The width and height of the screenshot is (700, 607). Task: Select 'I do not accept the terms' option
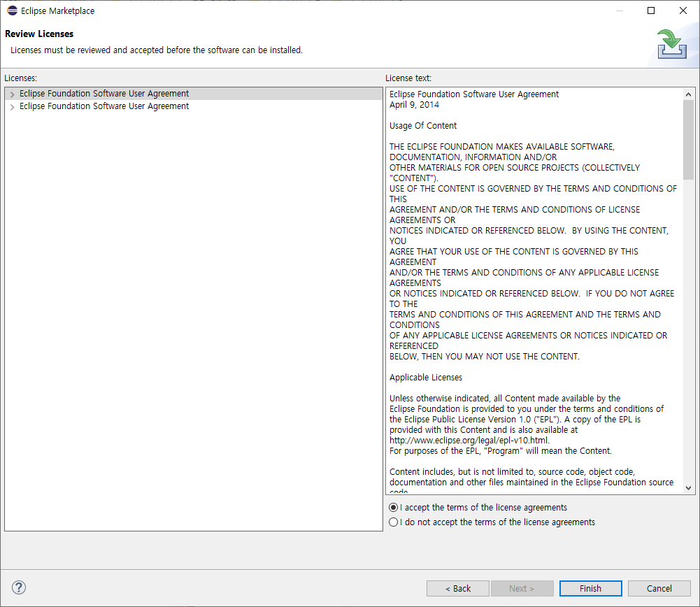coord(393,522)
